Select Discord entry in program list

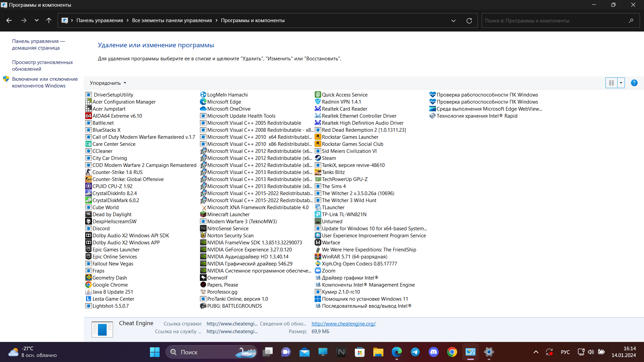pyautogui.click(x=98, y=229)
